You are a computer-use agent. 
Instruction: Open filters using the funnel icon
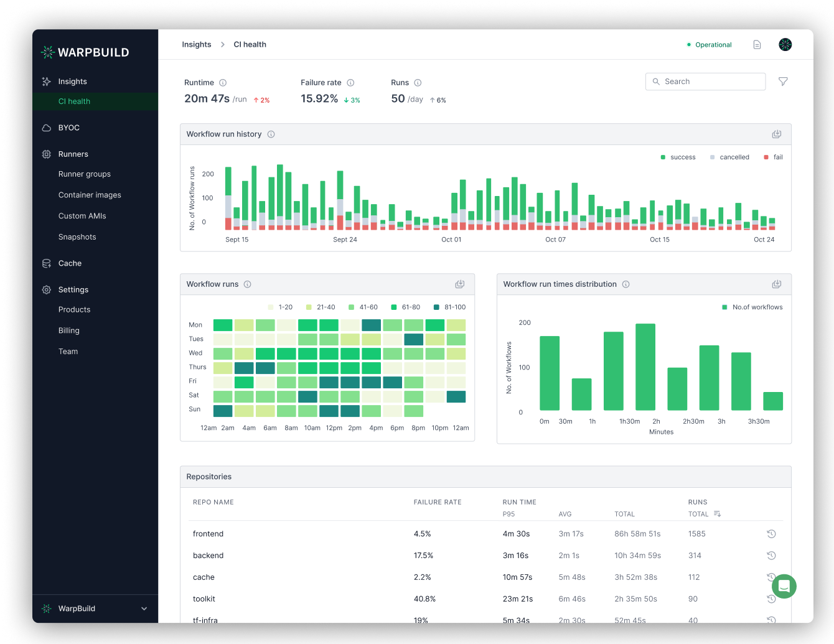coord(783,81)
